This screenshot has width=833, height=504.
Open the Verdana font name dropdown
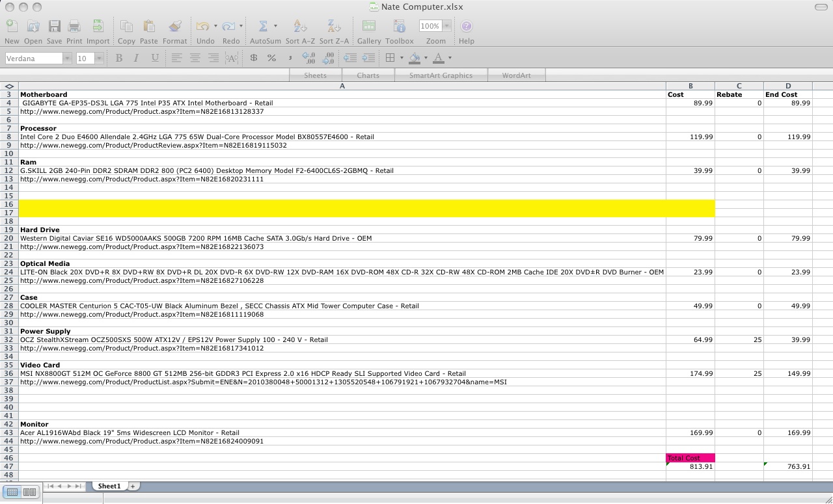click(x=67, y=58)
